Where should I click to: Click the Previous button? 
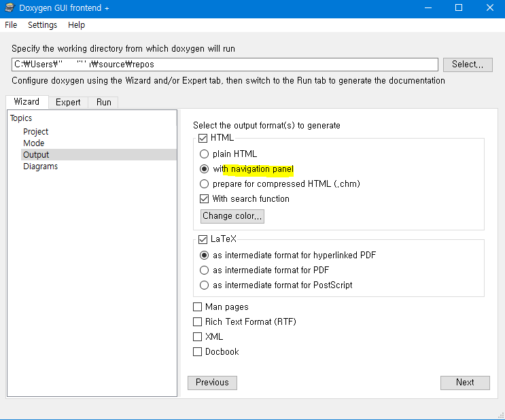coord(212,383)
